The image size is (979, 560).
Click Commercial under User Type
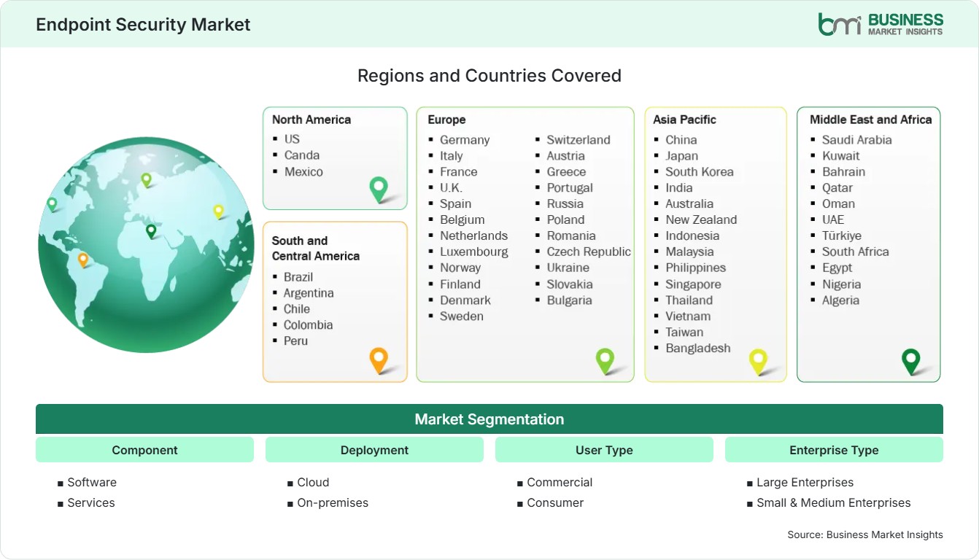[x=560, y=482]
